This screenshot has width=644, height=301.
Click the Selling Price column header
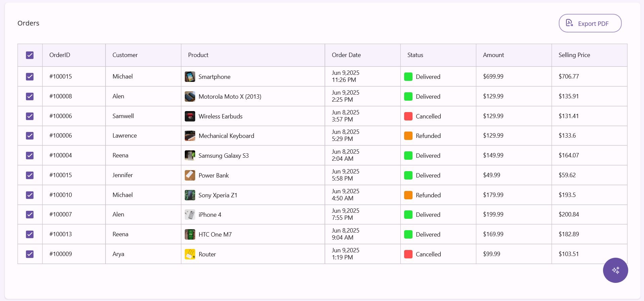[590, 55]
